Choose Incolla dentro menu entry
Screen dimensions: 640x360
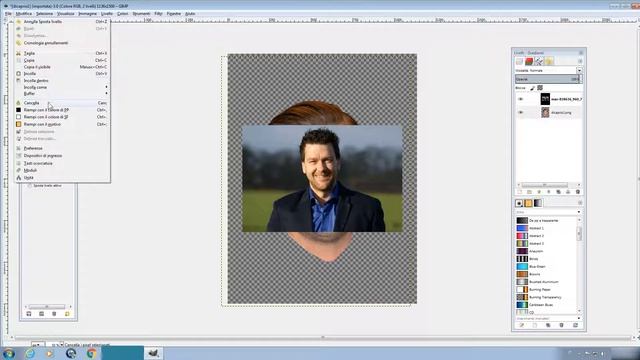pyautogui.click(x=62, y=81)
